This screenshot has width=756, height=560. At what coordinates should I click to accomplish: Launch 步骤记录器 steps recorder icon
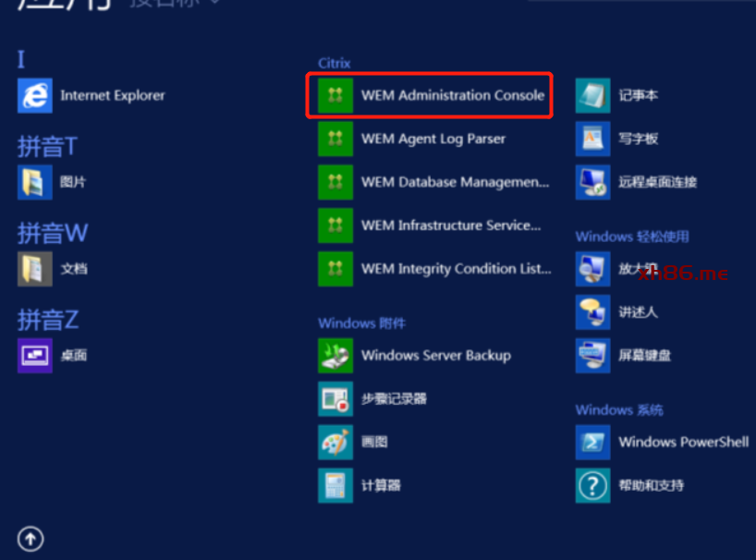pyautogui.click(x=335, y=399)
